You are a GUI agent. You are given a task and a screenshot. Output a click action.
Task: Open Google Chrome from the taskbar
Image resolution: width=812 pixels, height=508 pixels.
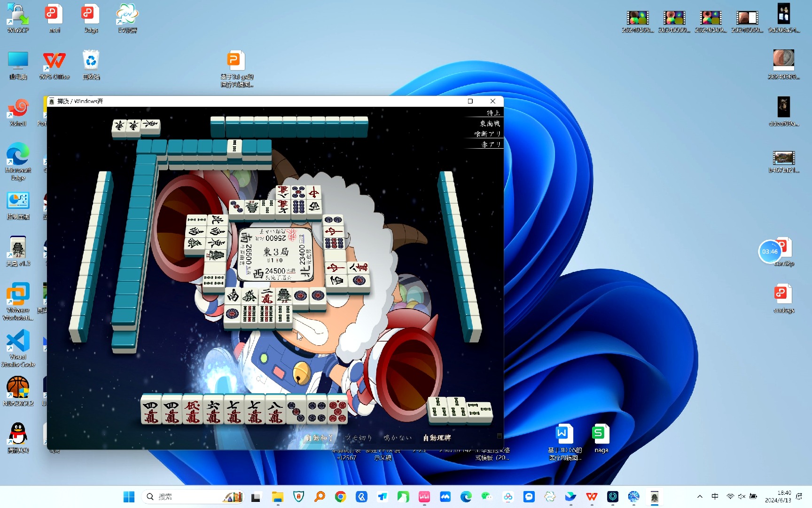point(341,497)
